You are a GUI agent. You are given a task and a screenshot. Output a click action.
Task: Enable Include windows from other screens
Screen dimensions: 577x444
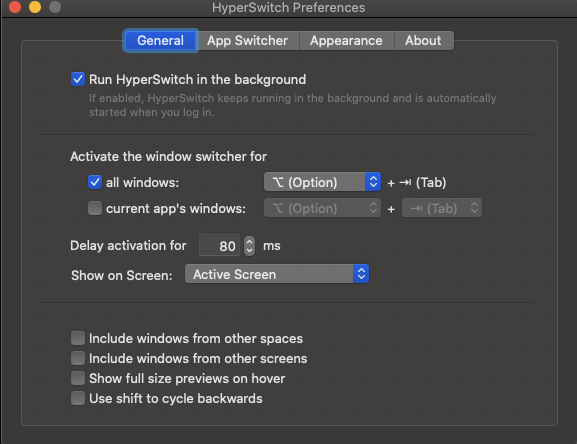coord(78,358)
